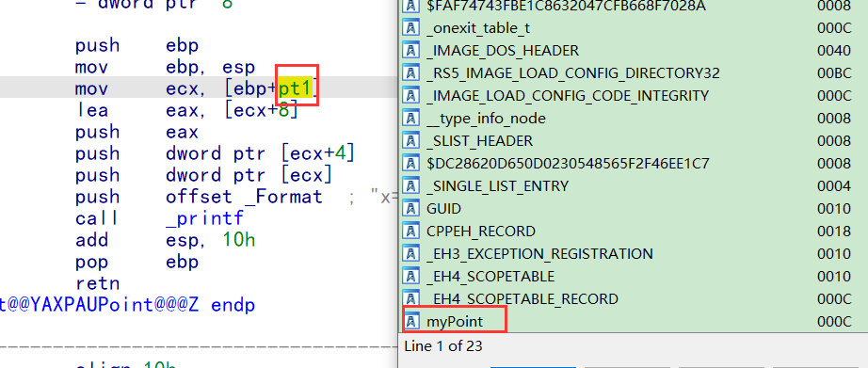Click size 0004 of _SINGLE_LIST_ENTRY
The height and width of the screenshot is (368, 868).
(x=834, y=186)
